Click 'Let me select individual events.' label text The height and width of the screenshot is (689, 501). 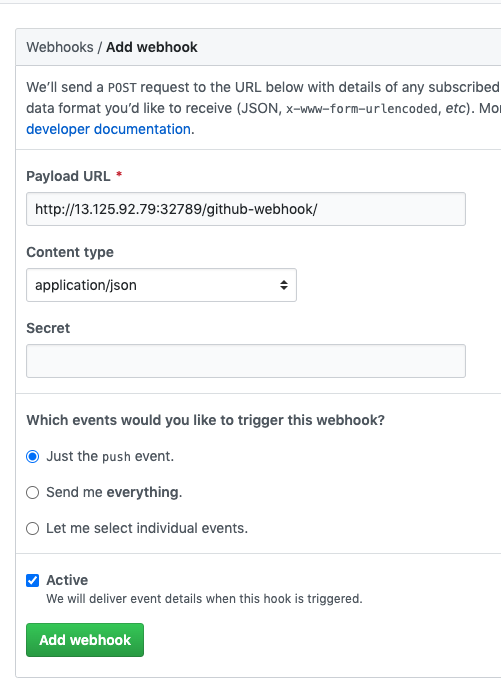[x=147, y=528]
